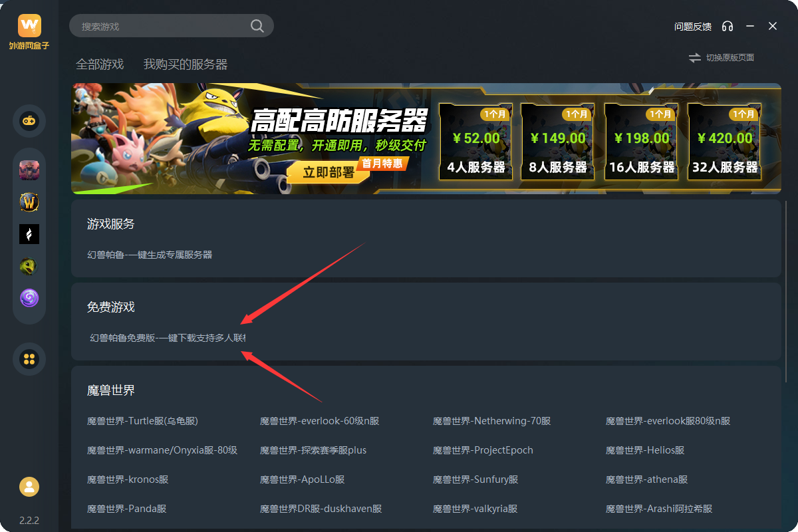Viewport: 798px width, 532px height.
Task: Click the vertical scrollbar on the right
Action: pos(787,293)
